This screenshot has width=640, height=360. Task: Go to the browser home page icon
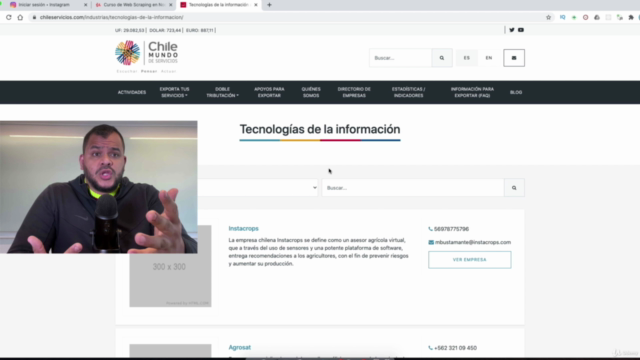pos(20,17)
